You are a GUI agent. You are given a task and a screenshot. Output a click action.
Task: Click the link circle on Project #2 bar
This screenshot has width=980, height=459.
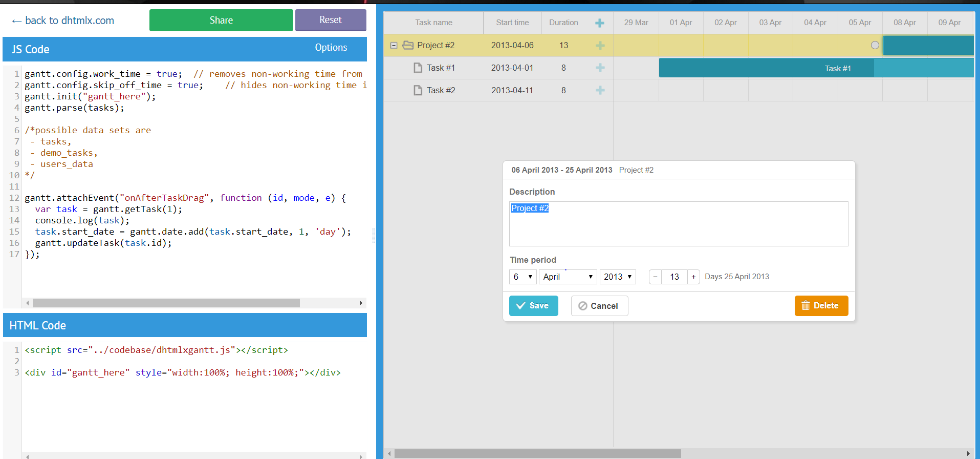coord(875,45)
